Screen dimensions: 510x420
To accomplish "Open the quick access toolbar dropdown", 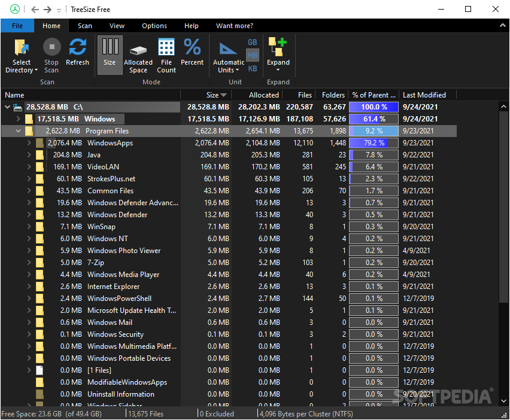I will click(x=59, y=10).
